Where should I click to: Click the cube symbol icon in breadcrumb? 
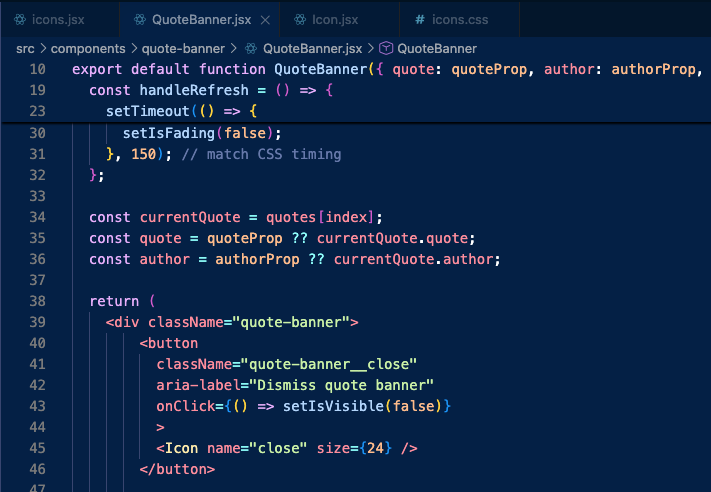(x=385, y=48)
